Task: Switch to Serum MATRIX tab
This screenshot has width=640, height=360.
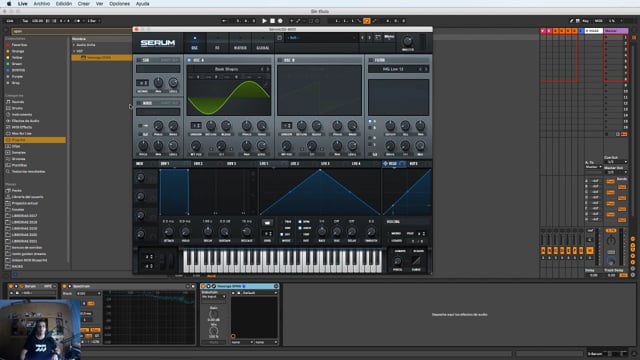Action: 240,43
